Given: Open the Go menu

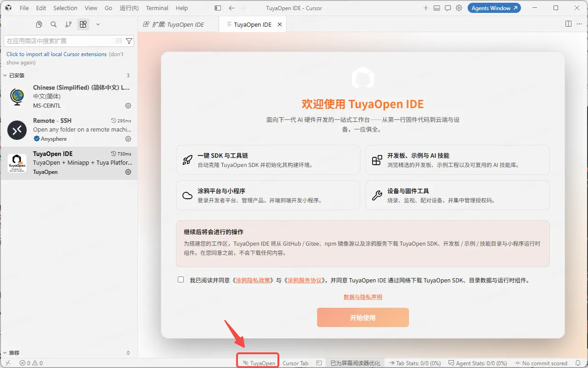Looking at the screenshot, I should pyautogui.click(x=108, y=8).
